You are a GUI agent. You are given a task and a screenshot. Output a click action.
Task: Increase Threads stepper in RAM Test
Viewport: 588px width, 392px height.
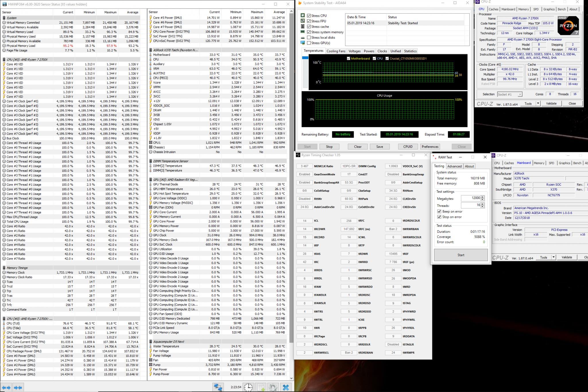(483, 204)
